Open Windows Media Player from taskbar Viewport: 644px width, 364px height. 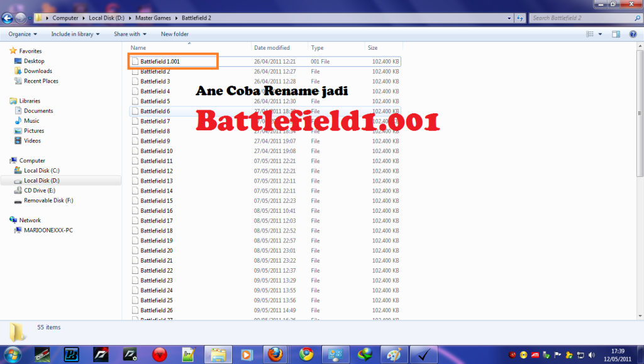click(247, 355)
